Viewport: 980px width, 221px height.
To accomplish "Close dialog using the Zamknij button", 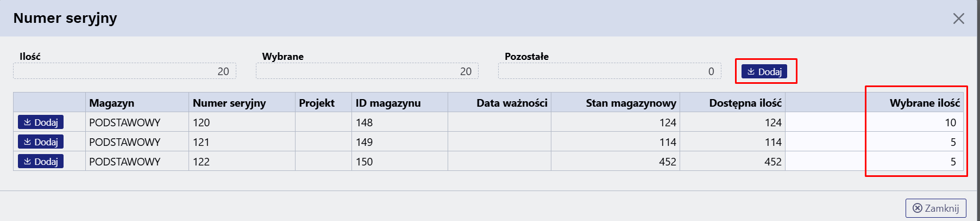I will (x=935, y=208).
